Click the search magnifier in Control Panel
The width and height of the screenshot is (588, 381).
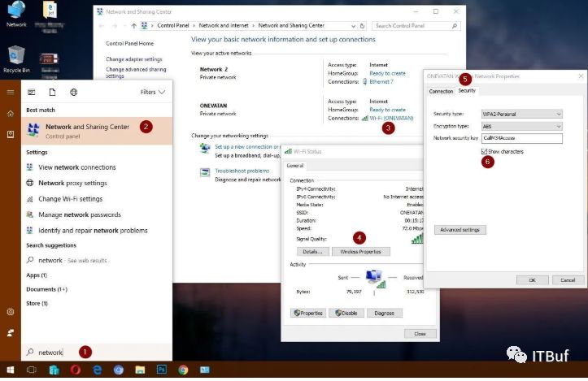point(455,26)
